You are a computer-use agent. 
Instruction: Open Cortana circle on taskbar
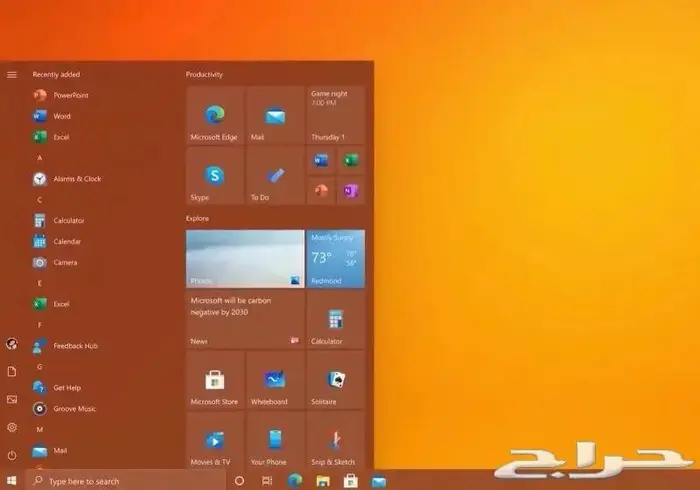click(239, 481)
